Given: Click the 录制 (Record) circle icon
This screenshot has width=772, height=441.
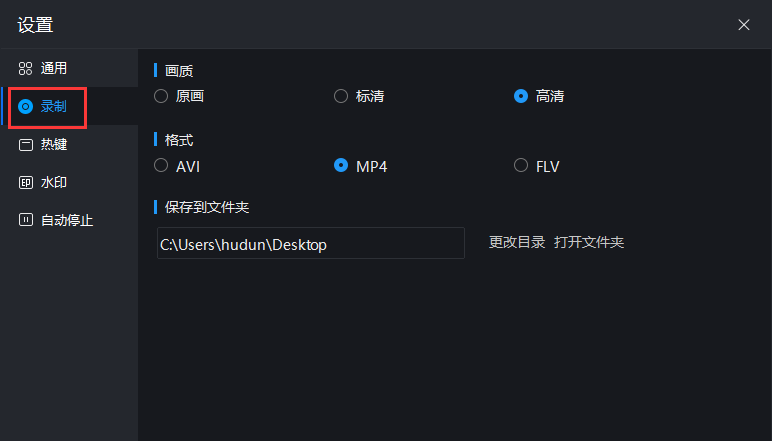Looking at the screenshot, I should pos(26,107).
